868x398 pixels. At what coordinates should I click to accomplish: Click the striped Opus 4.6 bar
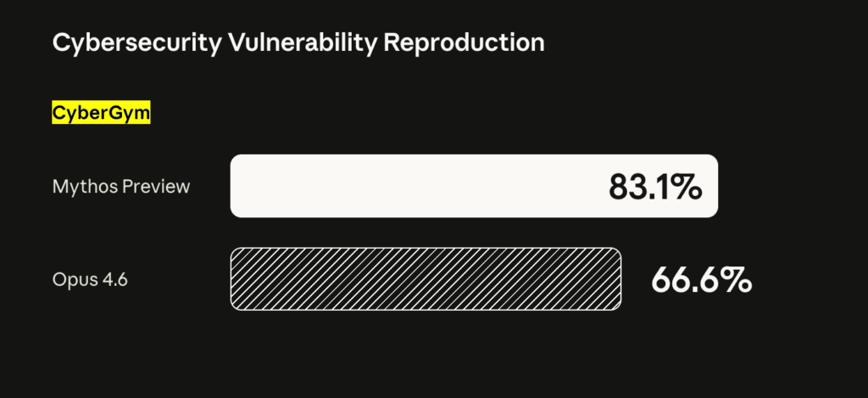coord(426,278)
